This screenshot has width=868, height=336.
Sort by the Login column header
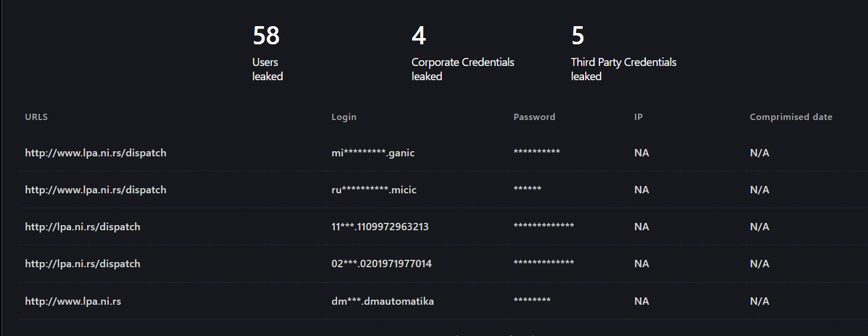tap(344, 117)
